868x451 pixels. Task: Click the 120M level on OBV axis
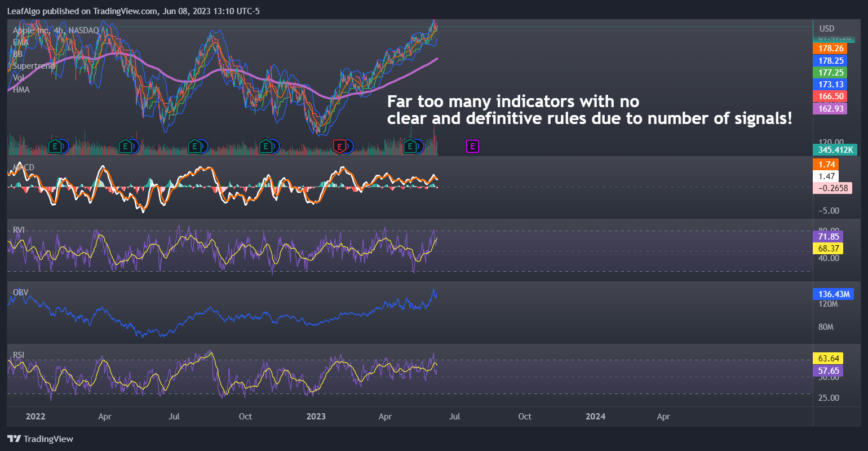828,304
